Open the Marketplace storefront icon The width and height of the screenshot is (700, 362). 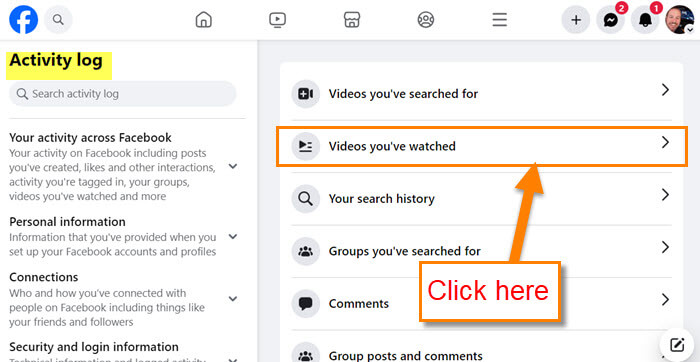point(352,20)
